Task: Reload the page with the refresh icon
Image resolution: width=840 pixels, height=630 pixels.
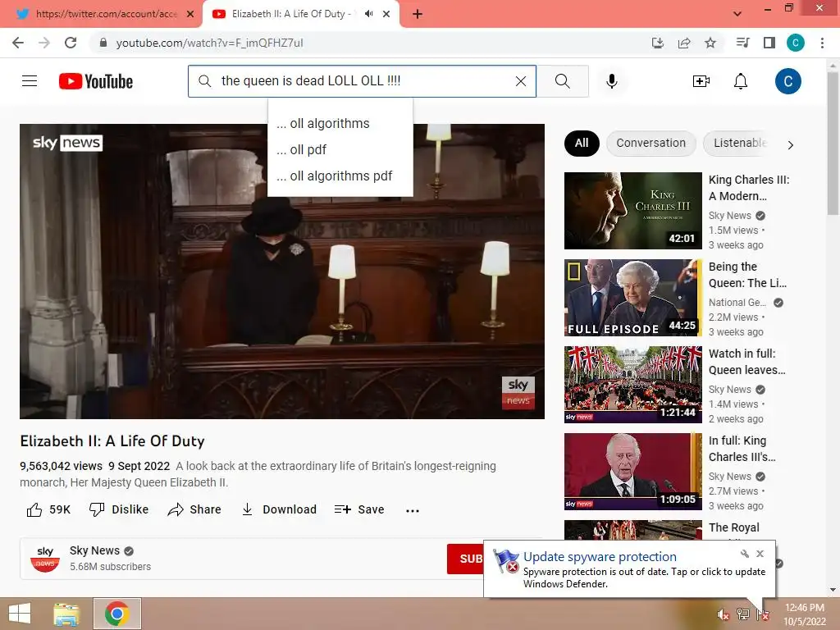Action: point(71,43)
